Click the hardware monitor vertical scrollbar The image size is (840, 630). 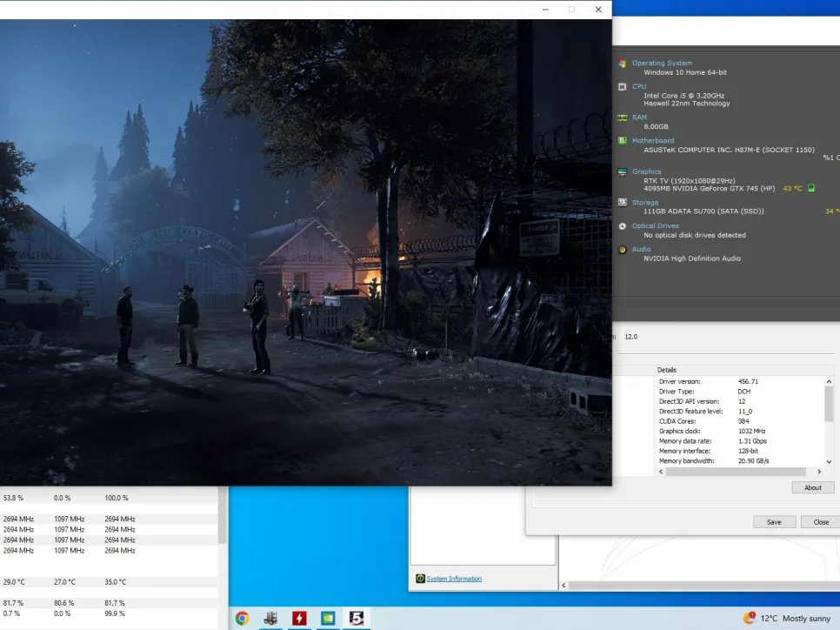[x=222, y=515]
